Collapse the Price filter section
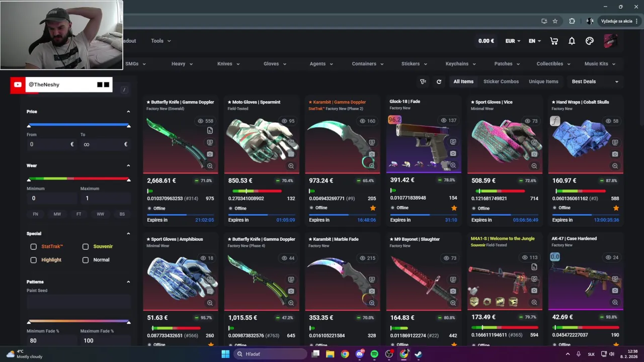Viewport: 644px width, 362px height. 128,112
